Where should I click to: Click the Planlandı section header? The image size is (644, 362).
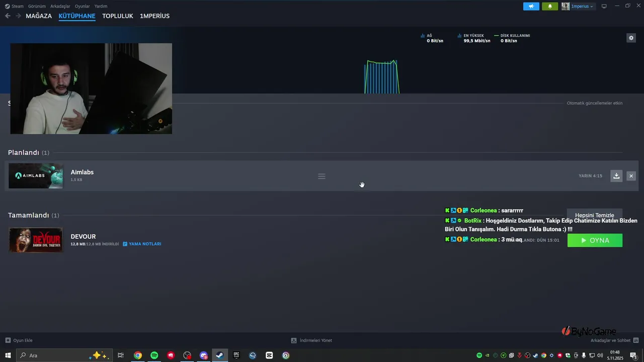point(28,152)
